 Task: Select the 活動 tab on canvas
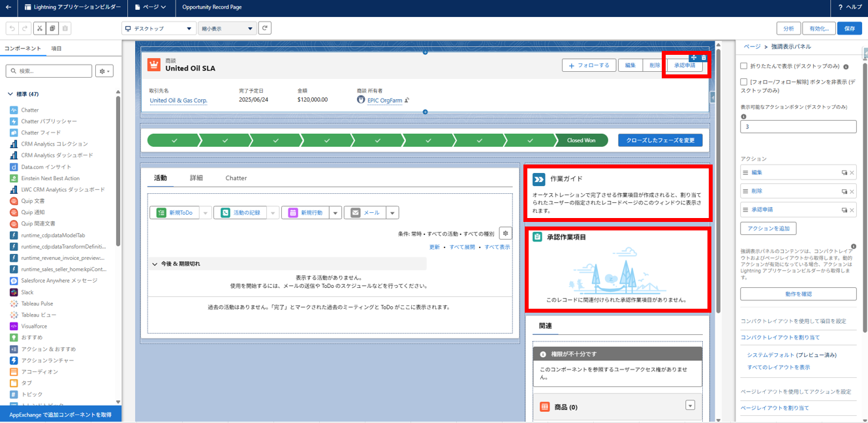coord(161,178)
